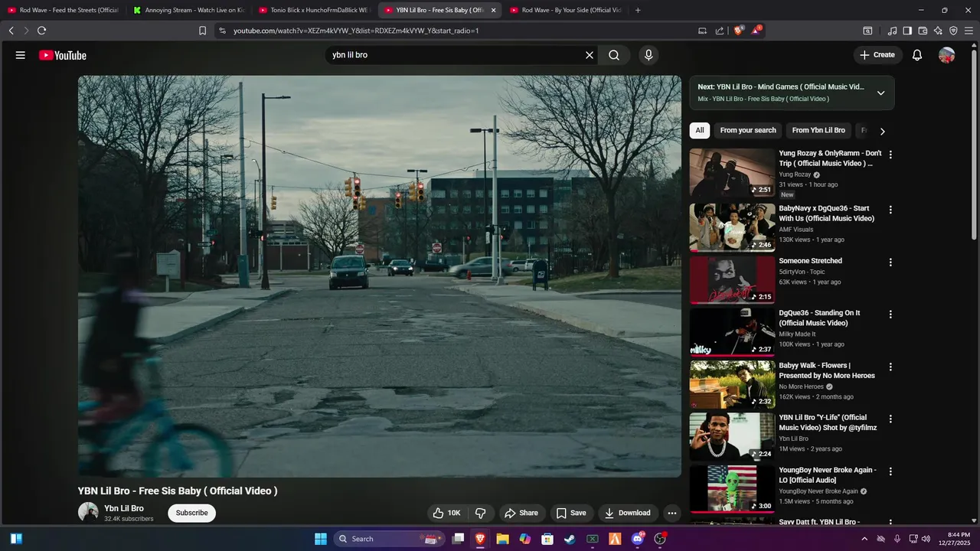Open File Explorer from the taskbar
This screenshot has height=551, width=980.
tap(502, 539)
